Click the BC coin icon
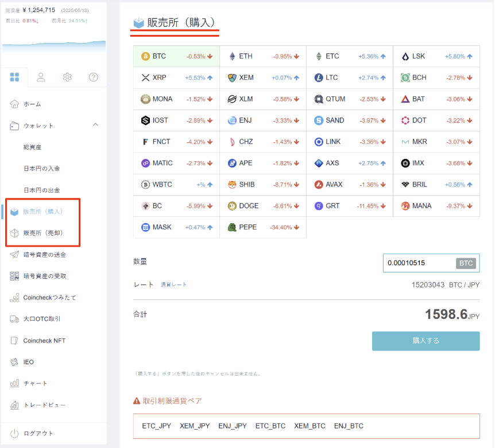This screenshot has width=495, height=448. [x=145, y=206]
